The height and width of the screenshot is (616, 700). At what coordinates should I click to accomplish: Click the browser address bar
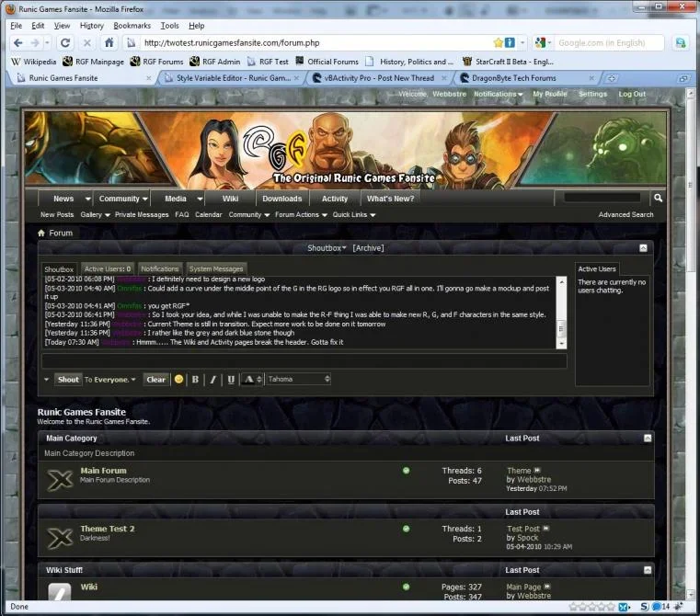[x=317, y=43]
